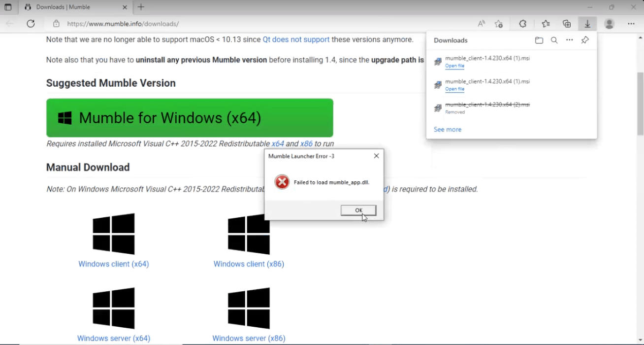
Task: Open the Collections icon
Action: click(567, 24)
